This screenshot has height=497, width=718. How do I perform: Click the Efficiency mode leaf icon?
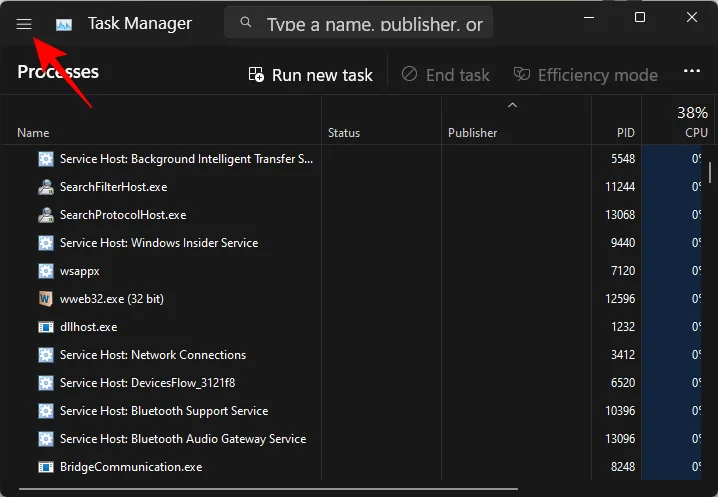(x=522, y=74)
